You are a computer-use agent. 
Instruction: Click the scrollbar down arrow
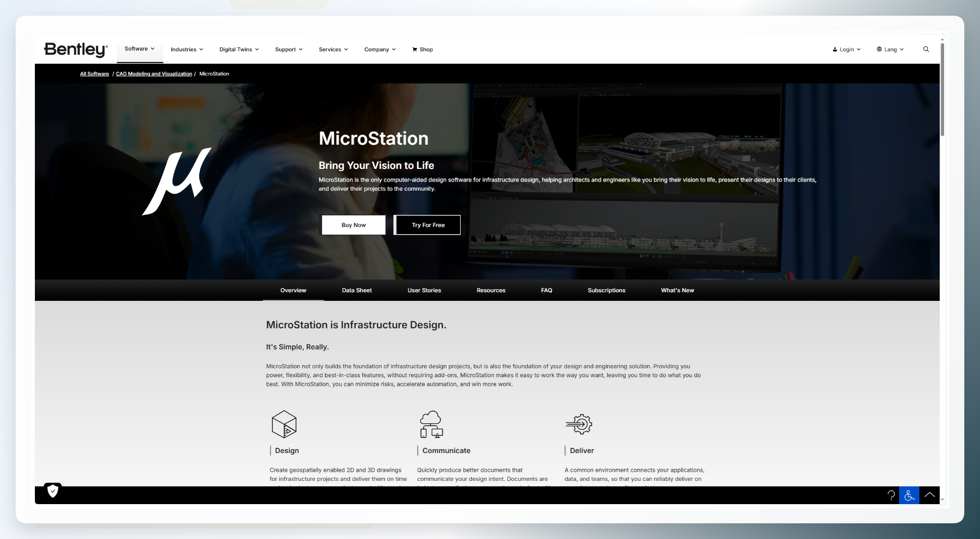pos(943,500)
